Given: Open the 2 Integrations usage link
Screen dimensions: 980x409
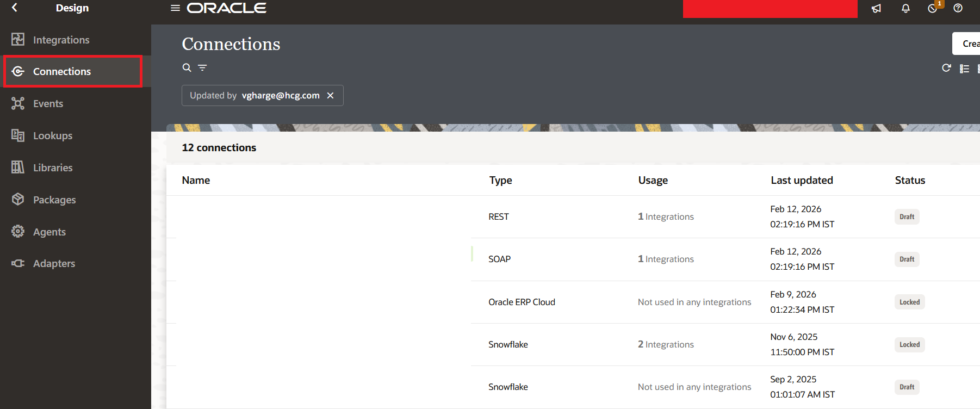Looking at the screenshot, I should click(666, 344).
